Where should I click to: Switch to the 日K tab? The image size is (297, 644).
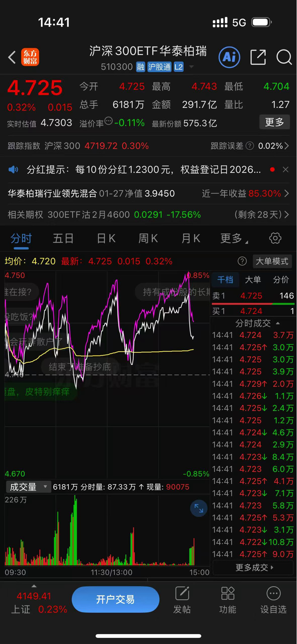pos(106,238)
